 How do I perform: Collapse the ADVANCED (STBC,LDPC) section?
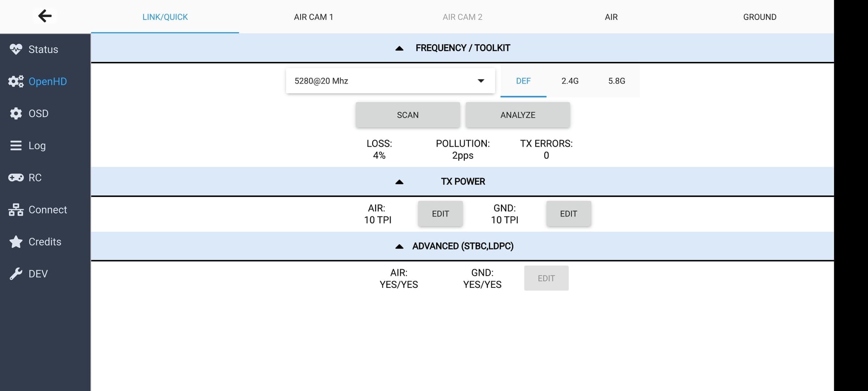pos(399,247)
